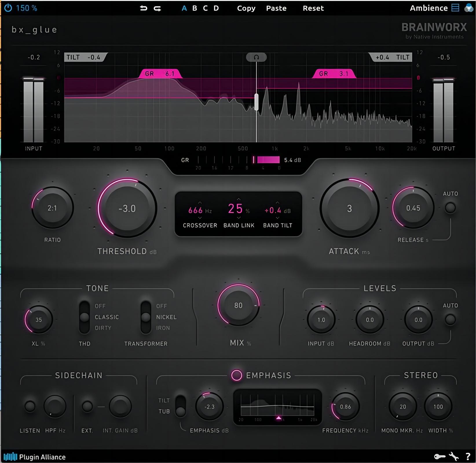Click the MIX 80 knob

(238, 305)
